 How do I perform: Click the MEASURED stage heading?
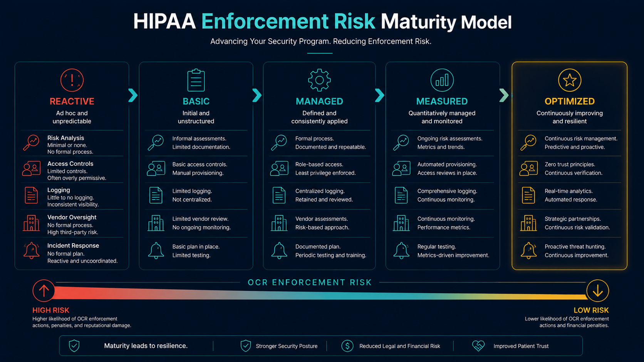[442, 101]
